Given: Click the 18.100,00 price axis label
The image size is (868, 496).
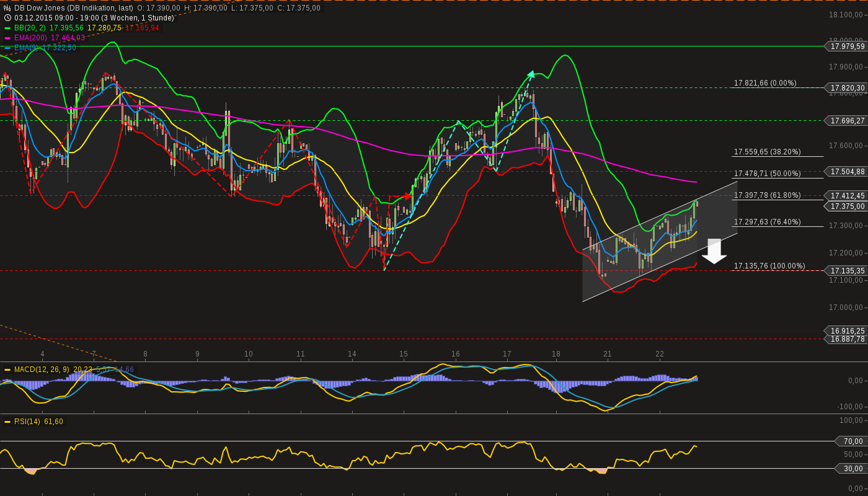Looking at the screenshot, I should tap(847, 14).
